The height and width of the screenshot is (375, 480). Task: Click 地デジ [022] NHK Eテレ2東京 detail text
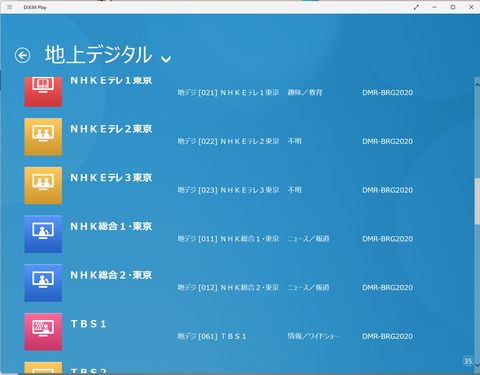tap(228, 141)
